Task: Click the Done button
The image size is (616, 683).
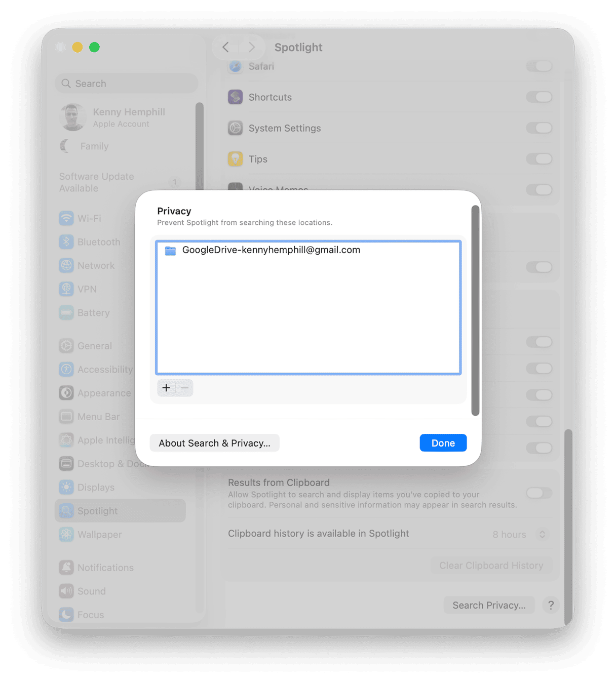Action: 443,443
